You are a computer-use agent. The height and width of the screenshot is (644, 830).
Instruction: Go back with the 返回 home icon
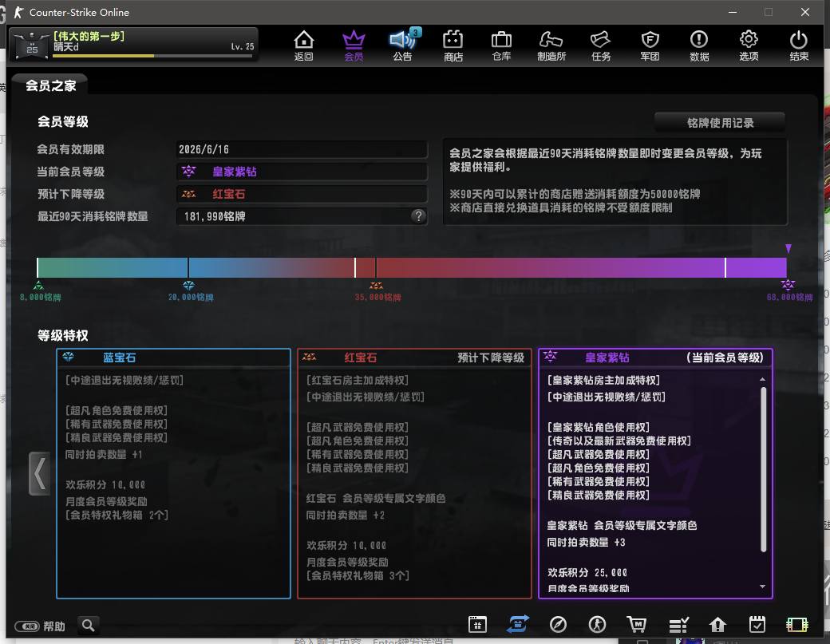coord(304,45)
